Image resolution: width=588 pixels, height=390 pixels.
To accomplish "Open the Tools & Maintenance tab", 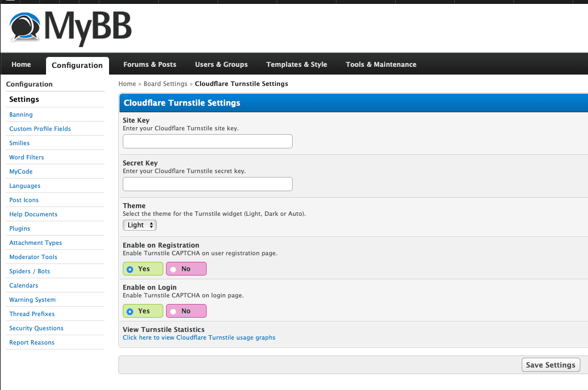I will 381,64.
